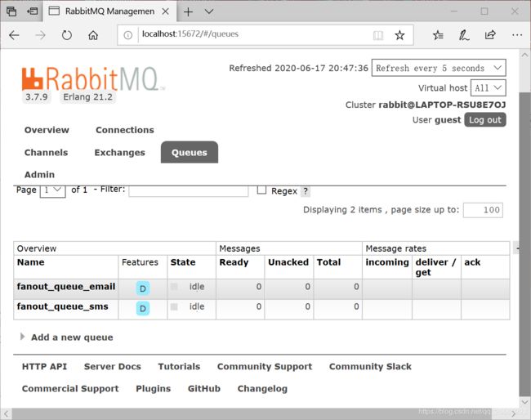
Task: Sort by the Total column header
Action: (x=328, y=262)
